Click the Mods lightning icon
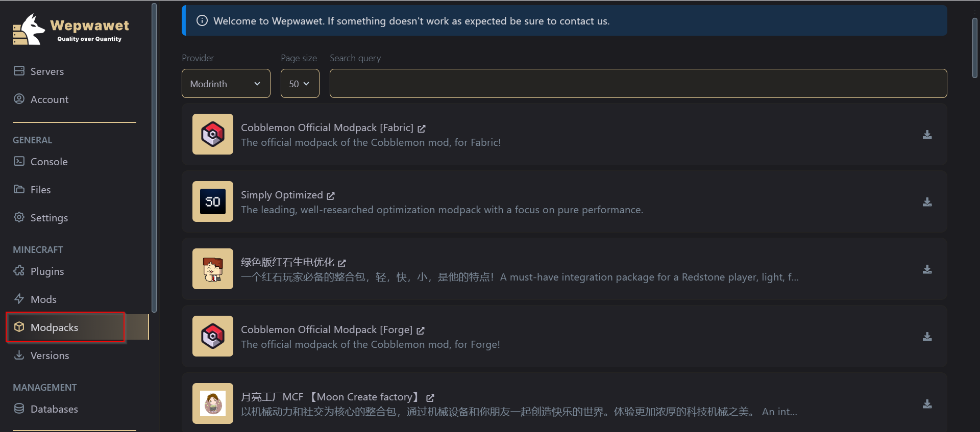This screenshot has height=432, width=980. click(x=19, y=299)
